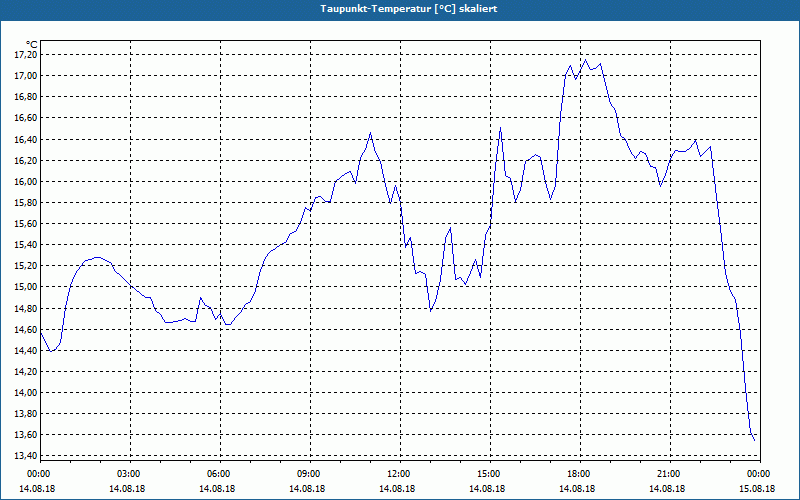Image resolution: width=800 pixels, height=500 pixels.
Task: Select the 13,40 y-axis value
Action: 26,456
